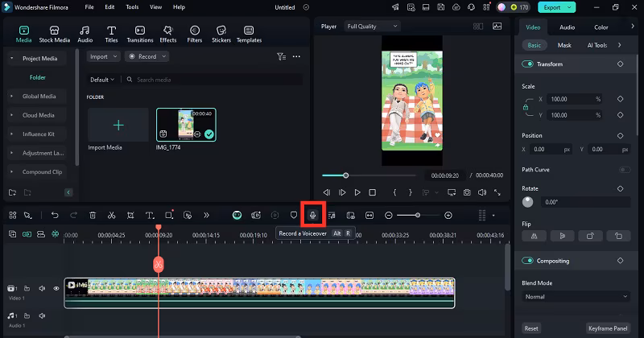
Task: Open the Transitions tab
Action: (139, 34)
